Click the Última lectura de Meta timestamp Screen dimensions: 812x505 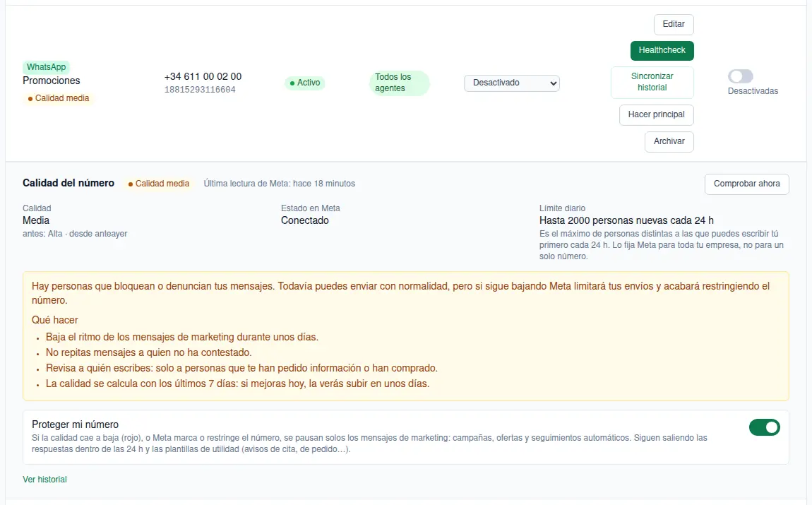(279, 184)
